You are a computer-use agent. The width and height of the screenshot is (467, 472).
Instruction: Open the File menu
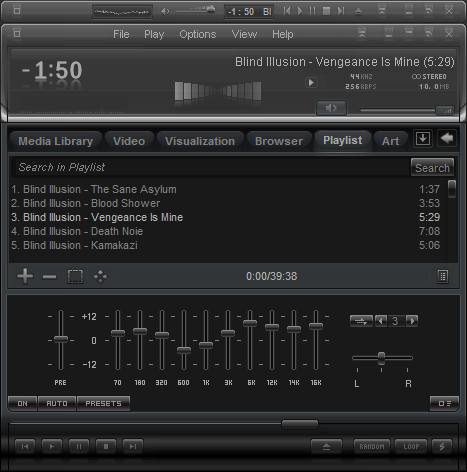[121, 34]
